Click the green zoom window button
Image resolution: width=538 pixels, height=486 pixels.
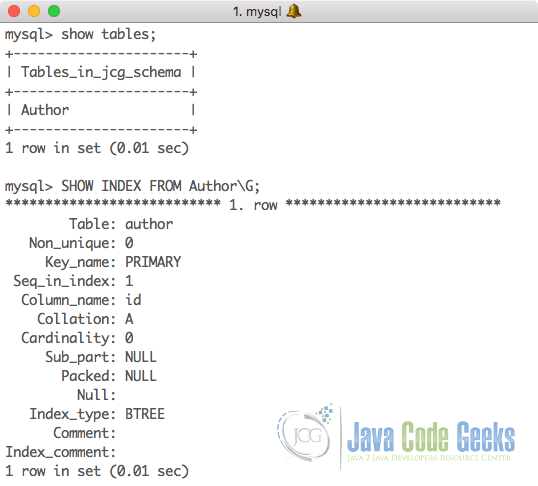(x=54, y=11)
